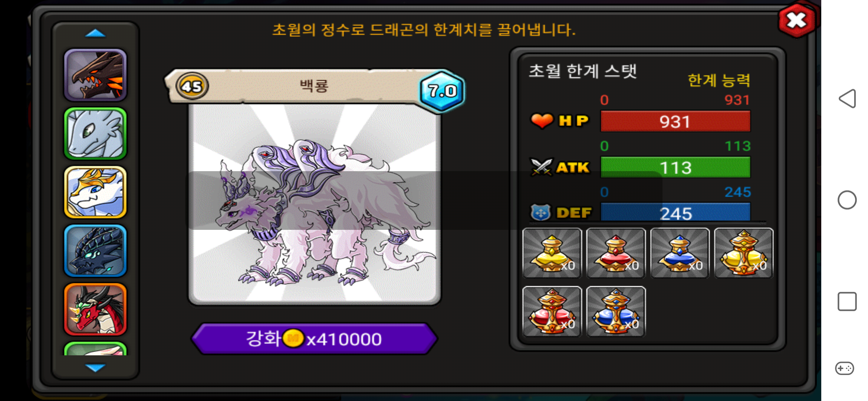Click the large yellow essence potion
868x401 pixels.
coord(744,253)
